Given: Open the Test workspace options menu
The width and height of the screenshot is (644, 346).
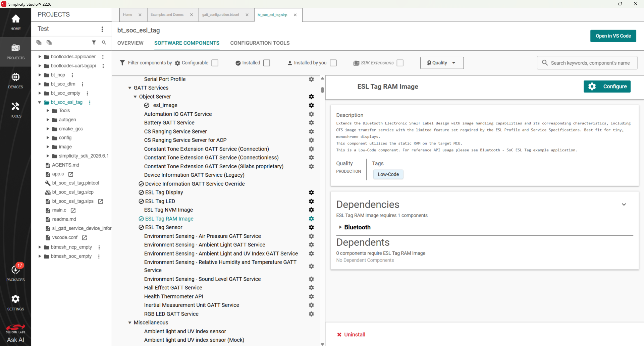Looking at the screenshot, I should click(x=102, y=29).
